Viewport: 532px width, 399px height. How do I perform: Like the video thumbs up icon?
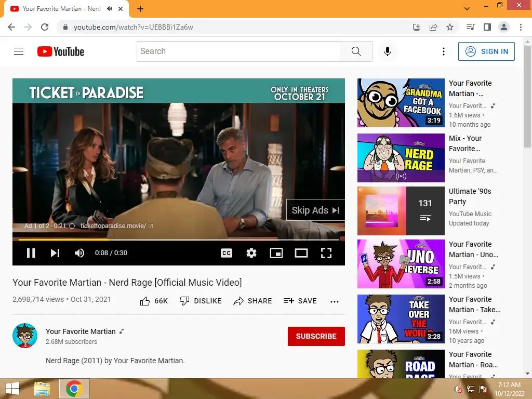(x=145, y=301)
